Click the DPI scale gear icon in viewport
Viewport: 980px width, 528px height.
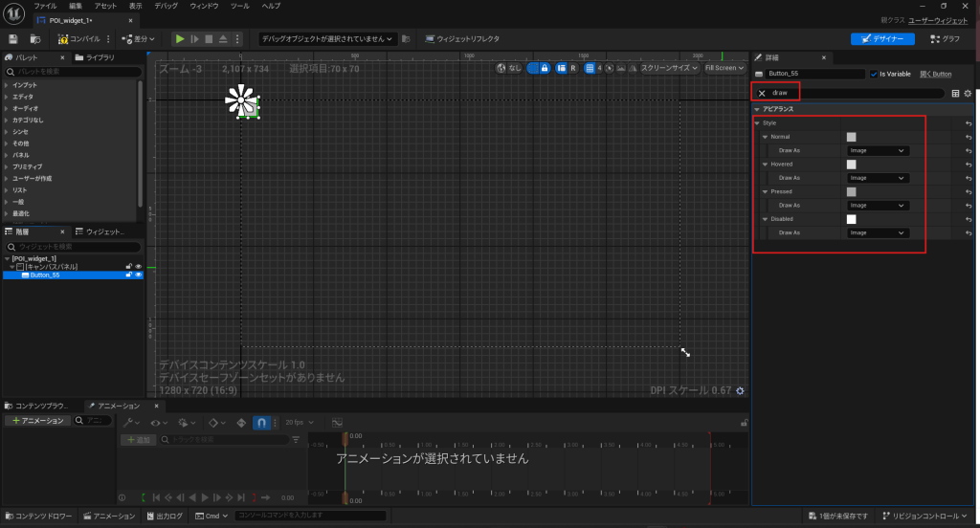click(x=740, y=390)
